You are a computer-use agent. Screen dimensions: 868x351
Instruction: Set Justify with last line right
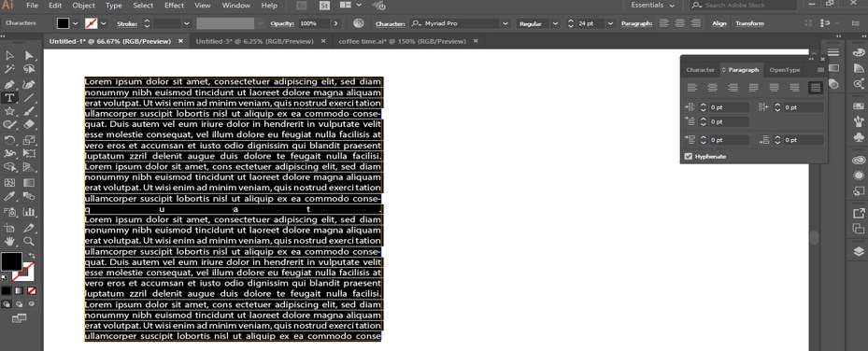[794, 88]
